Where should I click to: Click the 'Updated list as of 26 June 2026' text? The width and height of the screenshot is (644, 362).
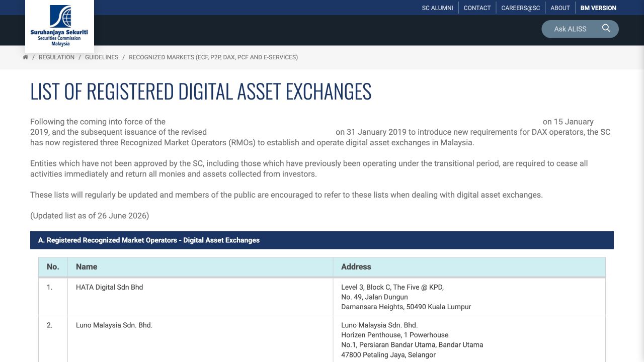coord(90,216)
